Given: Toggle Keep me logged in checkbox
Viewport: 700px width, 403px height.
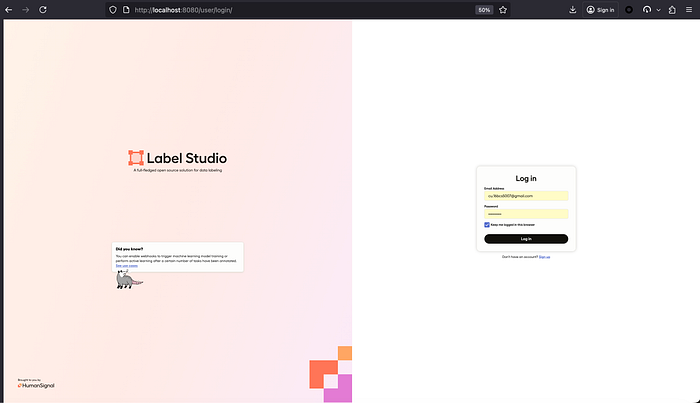Looking at the screenshot, I should tap(487, 225).
